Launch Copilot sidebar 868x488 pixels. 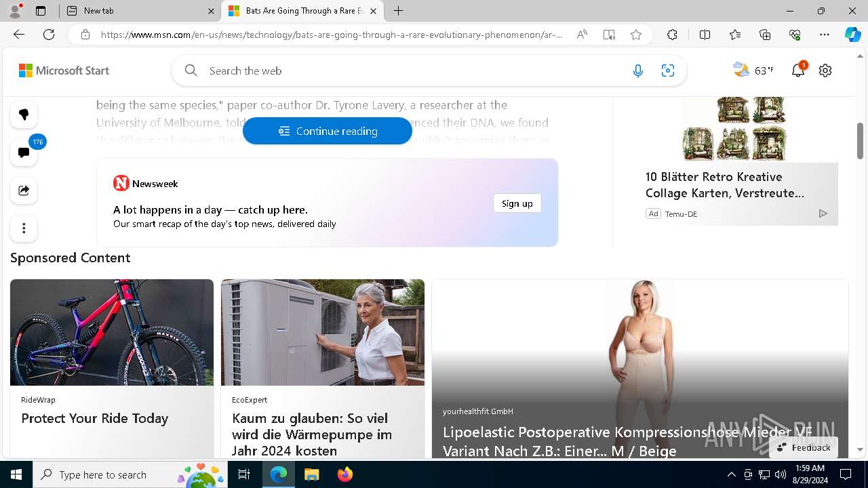pos(852,35)
